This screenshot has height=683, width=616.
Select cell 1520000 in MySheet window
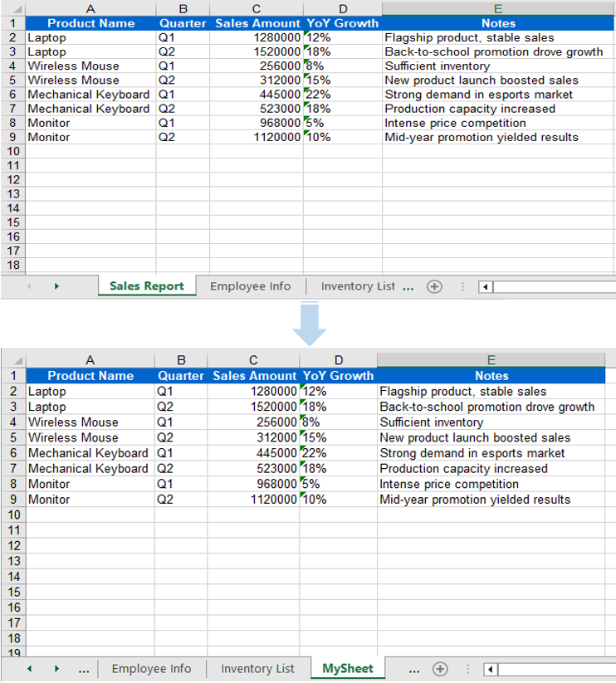[x=253, y=407]
